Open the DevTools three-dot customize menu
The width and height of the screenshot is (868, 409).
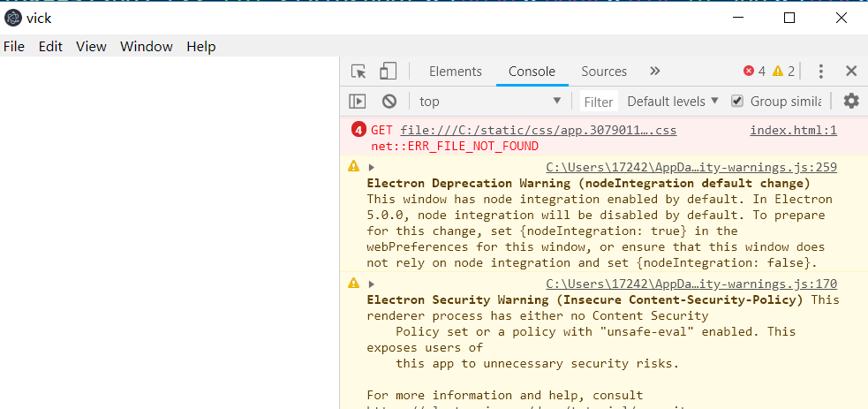point(821,72)
